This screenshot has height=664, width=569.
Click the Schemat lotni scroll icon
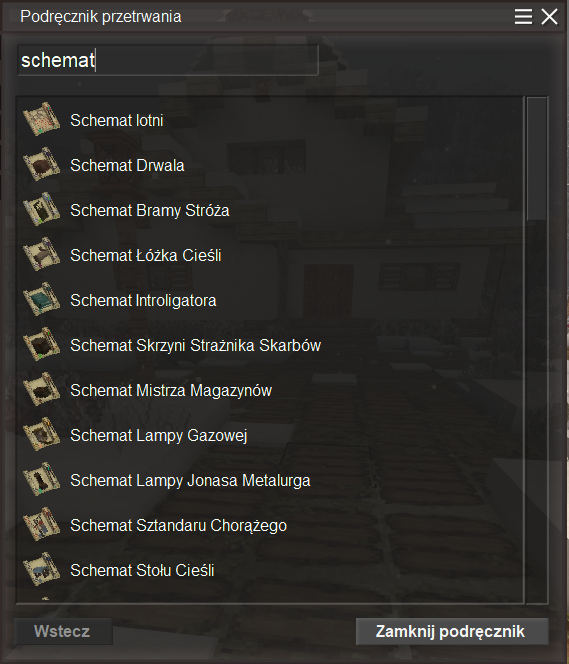click(41, 119)
